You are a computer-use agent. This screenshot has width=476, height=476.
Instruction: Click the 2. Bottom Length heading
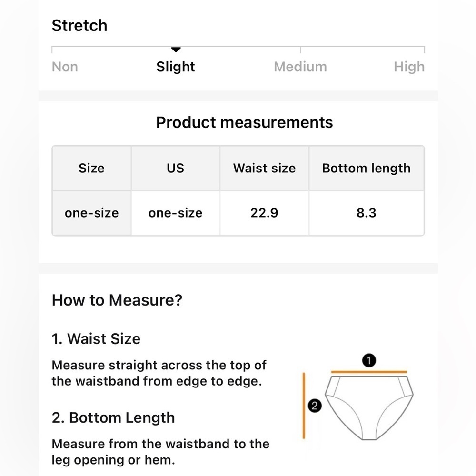tap(113, 418)
